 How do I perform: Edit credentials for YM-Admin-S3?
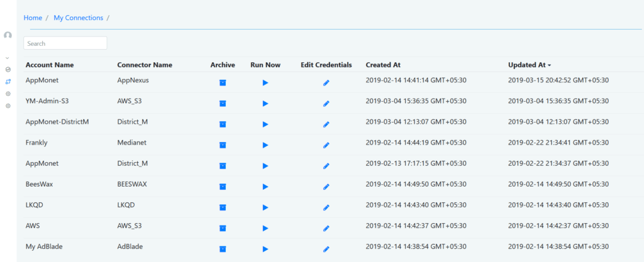326,104
